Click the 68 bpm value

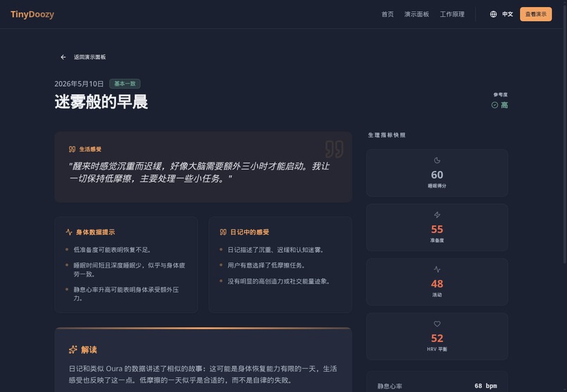coord(485,386)
